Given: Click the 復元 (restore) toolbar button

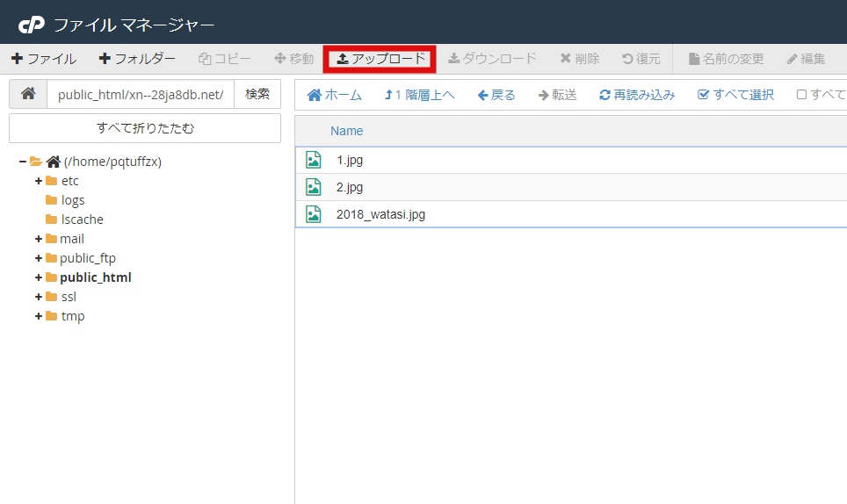Looking at the screenshot, I should click(641, 59).
